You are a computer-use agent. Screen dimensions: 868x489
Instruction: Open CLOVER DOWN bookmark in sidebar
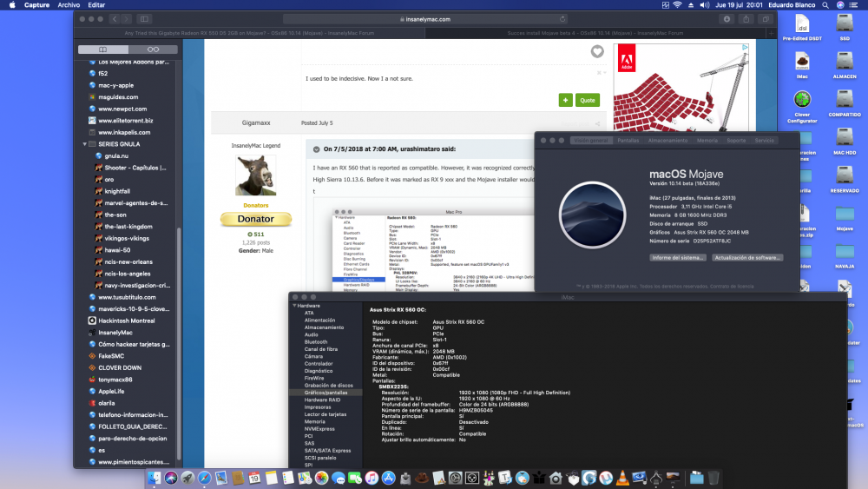tap(120, 367)
